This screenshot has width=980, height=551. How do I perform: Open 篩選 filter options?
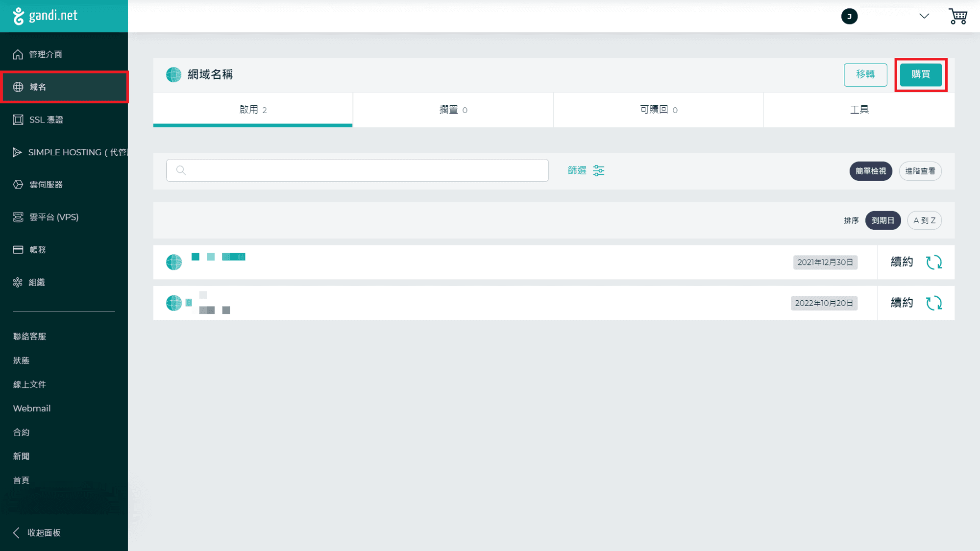[x=586, y=170]
